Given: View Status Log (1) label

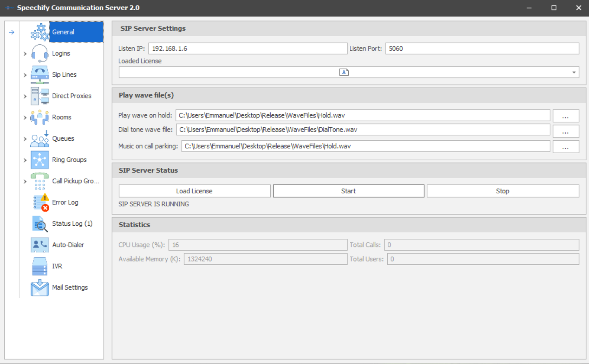Looking at the screenshot, I should point(72,223).
